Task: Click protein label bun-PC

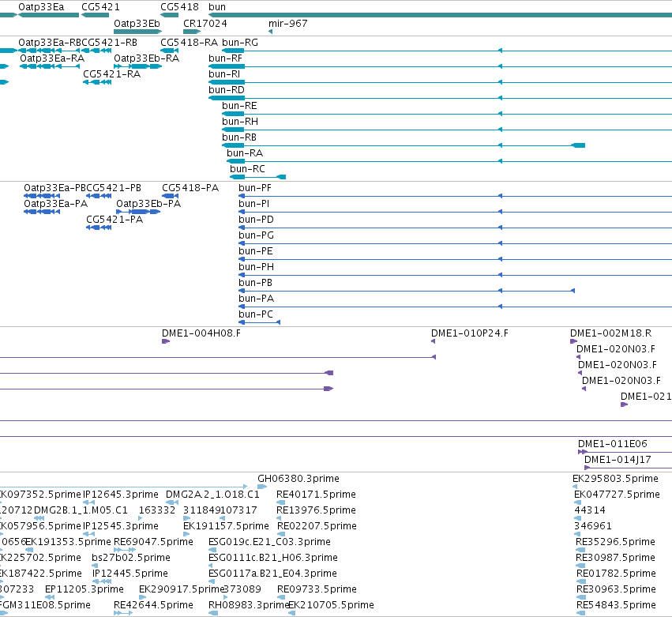Action: [255, 315]
